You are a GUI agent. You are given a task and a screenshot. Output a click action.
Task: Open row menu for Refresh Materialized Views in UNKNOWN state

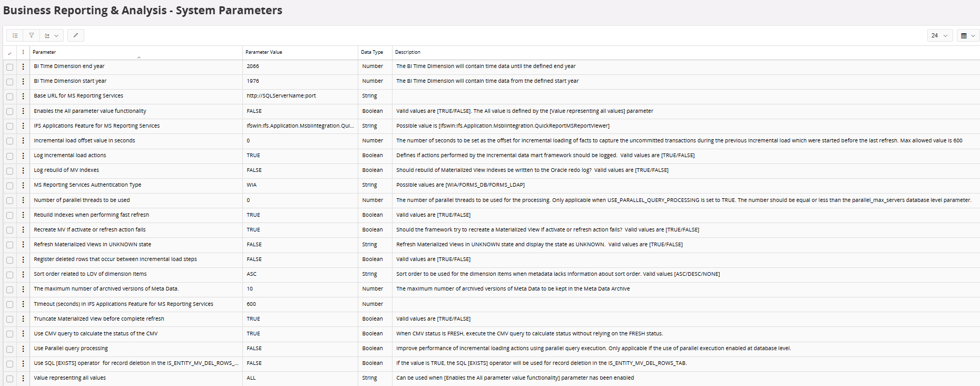23,244
